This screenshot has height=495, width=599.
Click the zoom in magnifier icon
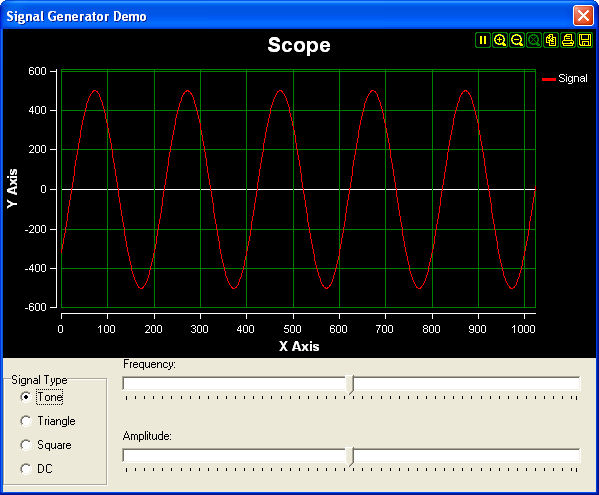coord(500,40)
